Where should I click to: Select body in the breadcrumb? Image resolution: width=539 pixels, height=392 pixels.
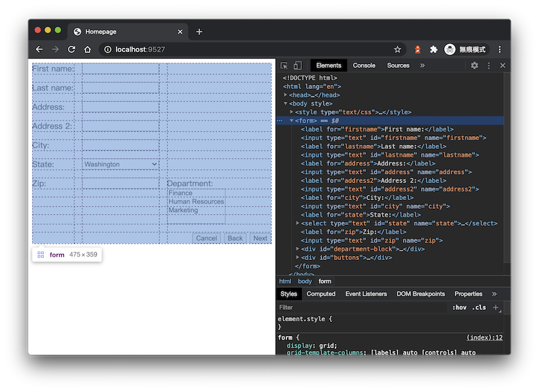tap(305, 282)
